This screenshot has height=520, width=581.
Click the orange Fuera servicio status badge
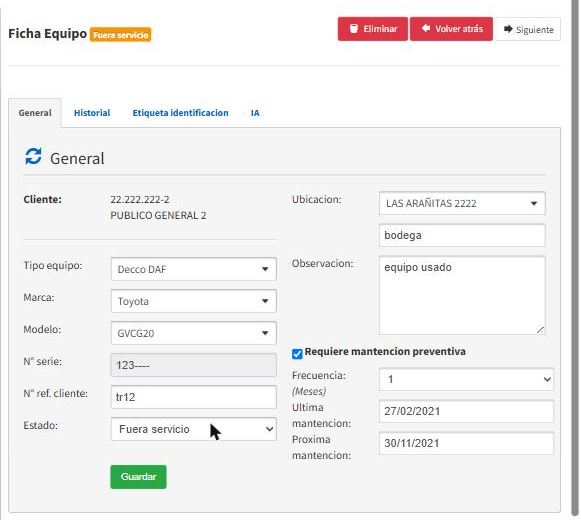click(x=120, y=35)
